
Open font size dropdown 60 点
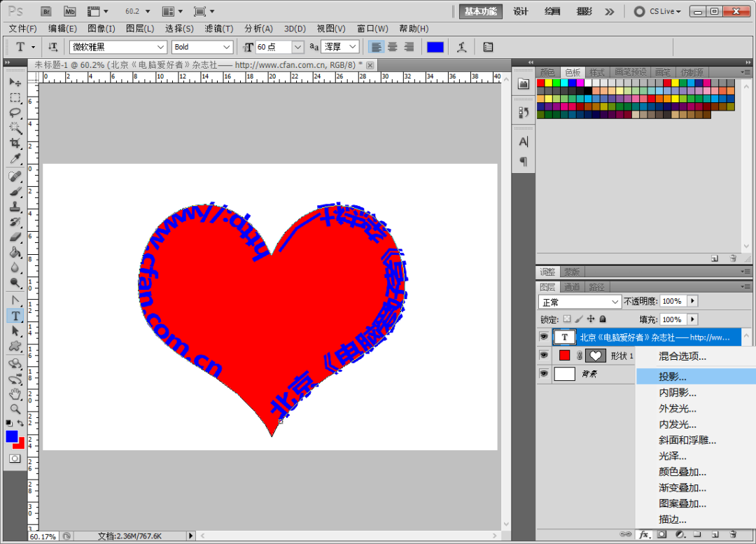tap(297, 47)
